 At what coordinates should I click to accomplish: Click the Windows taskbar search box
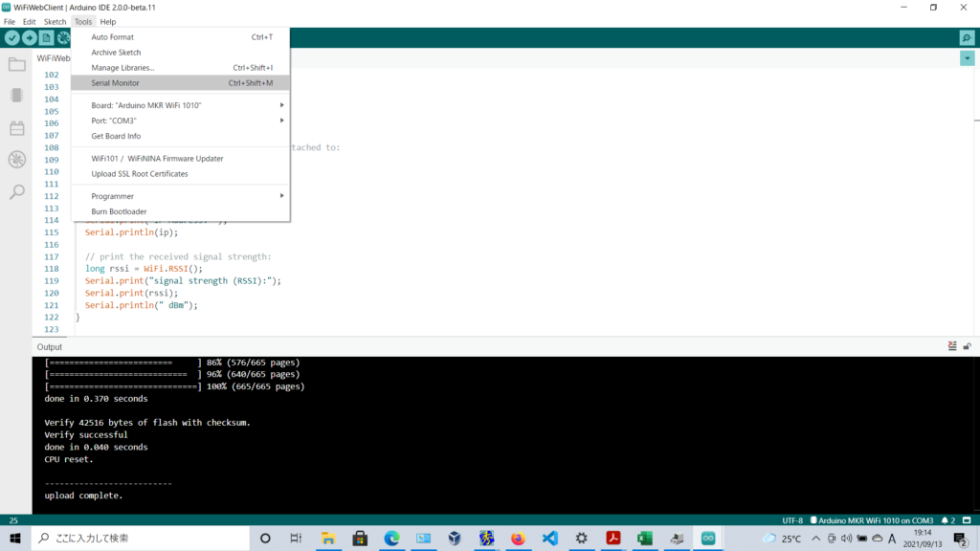(141, 538)
